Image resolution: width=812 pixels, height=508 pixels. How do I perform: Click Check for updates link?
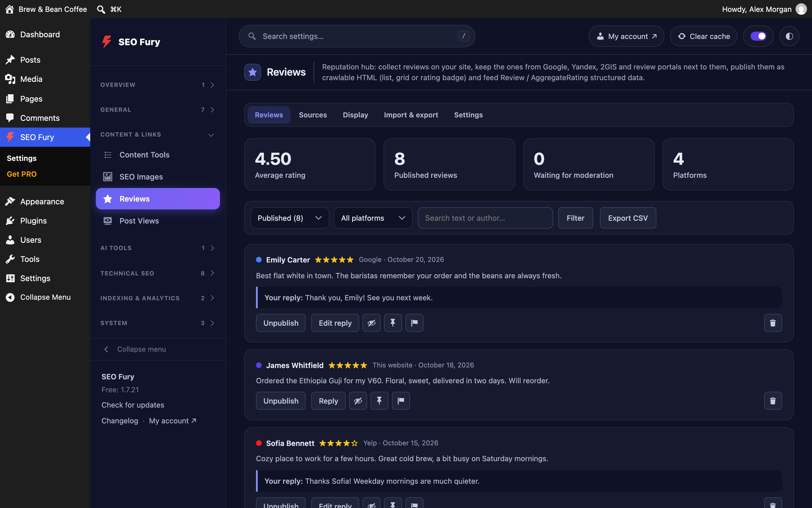[x=133, y=405]
